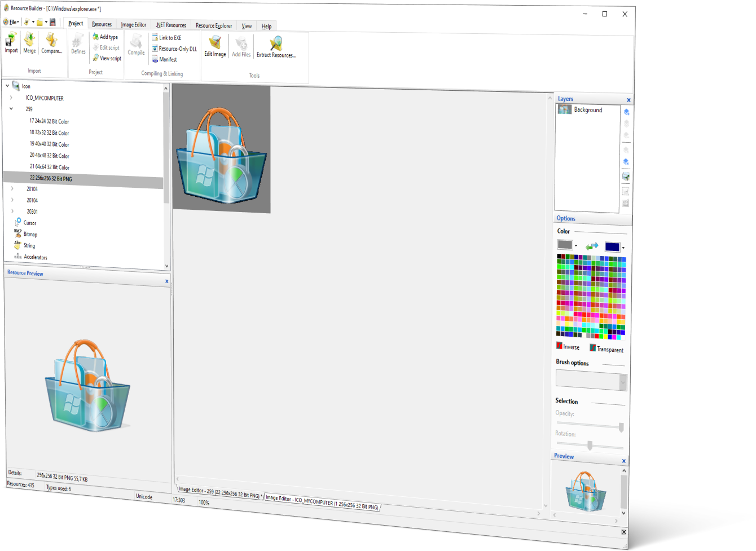Viewport: 756px width, 551px height.
Task: Open the Help ribbon tab
Action: click(x=266, y=26)
